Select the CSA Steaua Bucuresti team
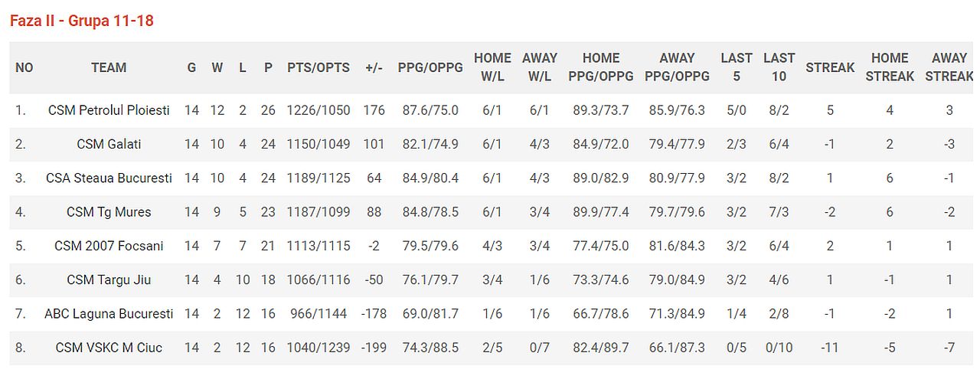The width and height of the screenshot is (980, 379). 109,178
